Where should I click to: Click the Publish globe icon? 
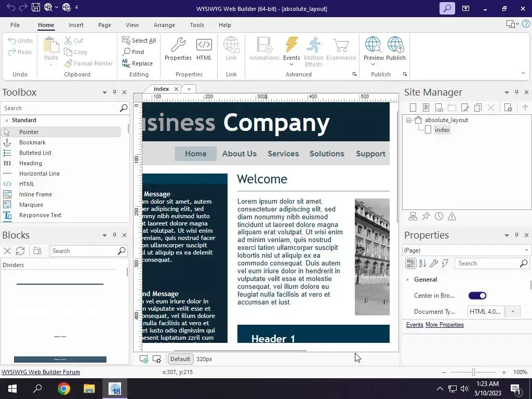[395, 45]
